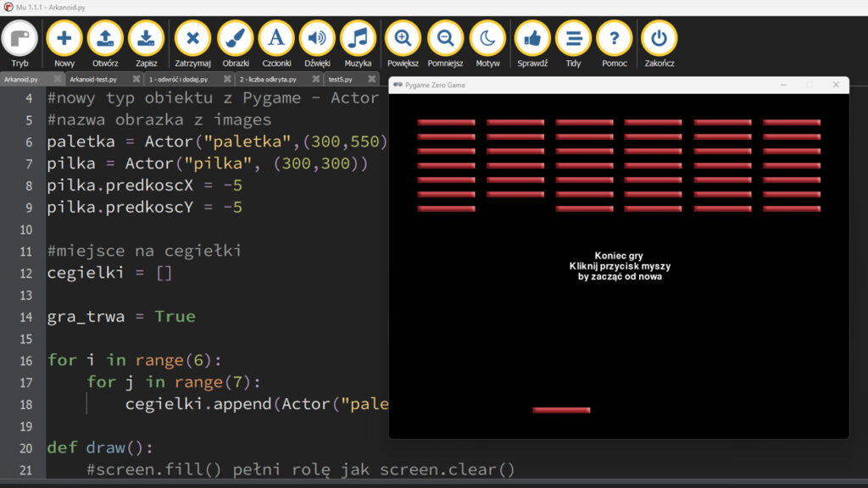Zoom in with Powiększ

(x=403, y=39)
